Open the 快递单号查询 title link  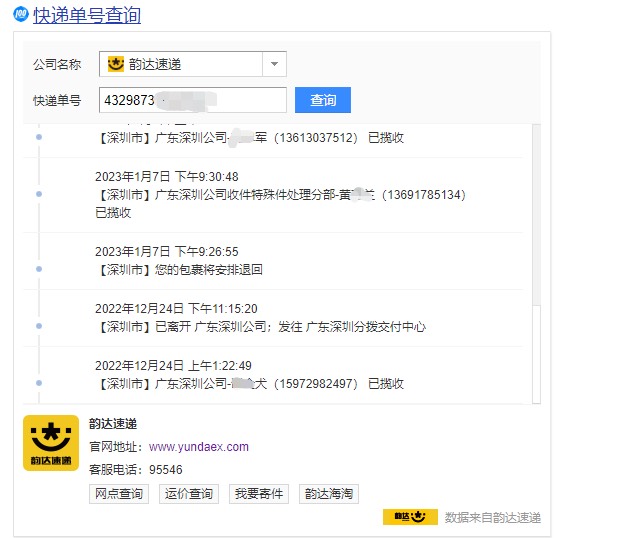point(87,15)
